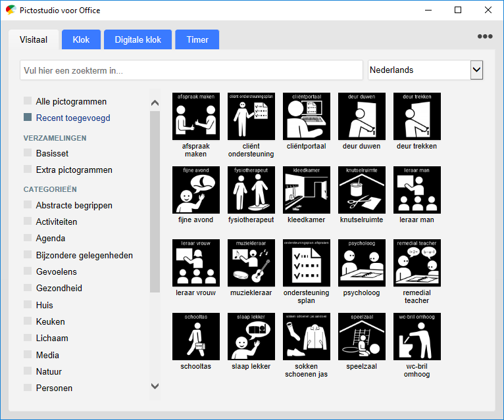The width and height of the screenshot is (504, 420).
Task: Toggle the 'Gevoelens' category checkbox
Action: tap(28, 271)
